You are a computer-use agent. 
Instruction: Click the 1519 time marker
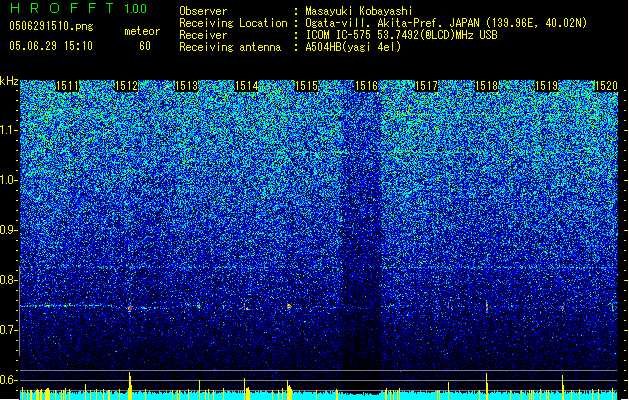pyautogui.click(x=546, y=86)
